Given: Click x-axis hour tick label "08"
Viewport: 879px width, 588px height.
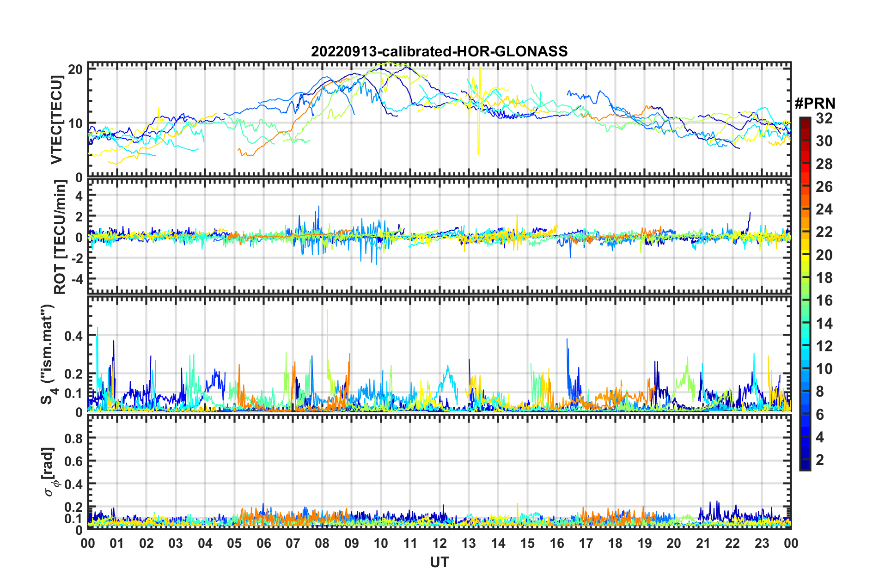Looking at the screenshot, I should 322,543.
